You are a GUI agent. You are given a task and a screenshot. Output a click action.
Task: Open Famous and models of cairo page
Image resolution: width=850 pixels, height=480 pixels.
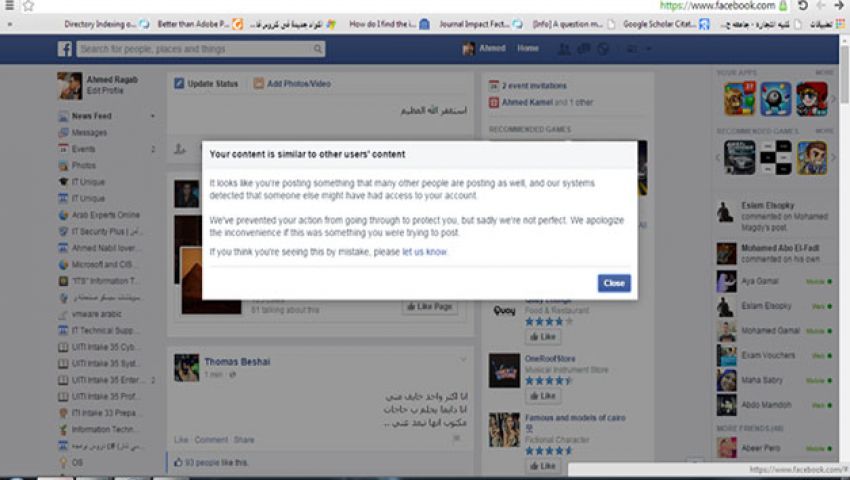pyautogui.click(x=575, y=418)
